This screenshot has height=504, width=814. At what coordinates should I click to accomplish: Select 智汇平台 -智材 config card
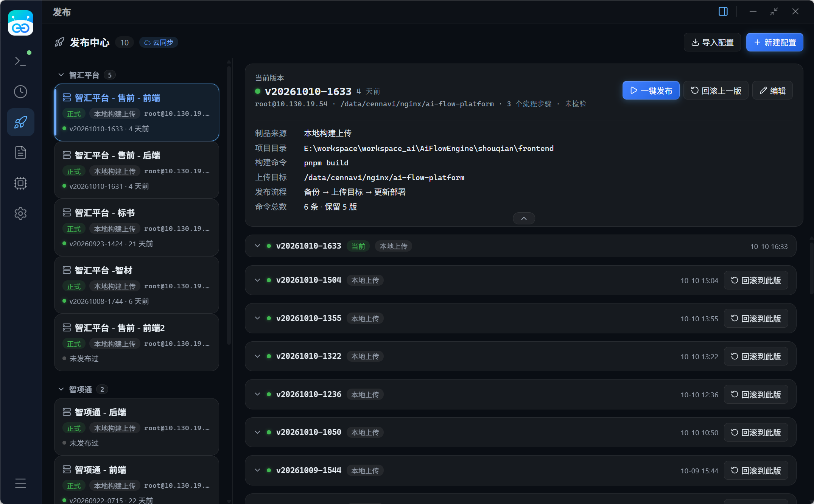tap(137, 285)
